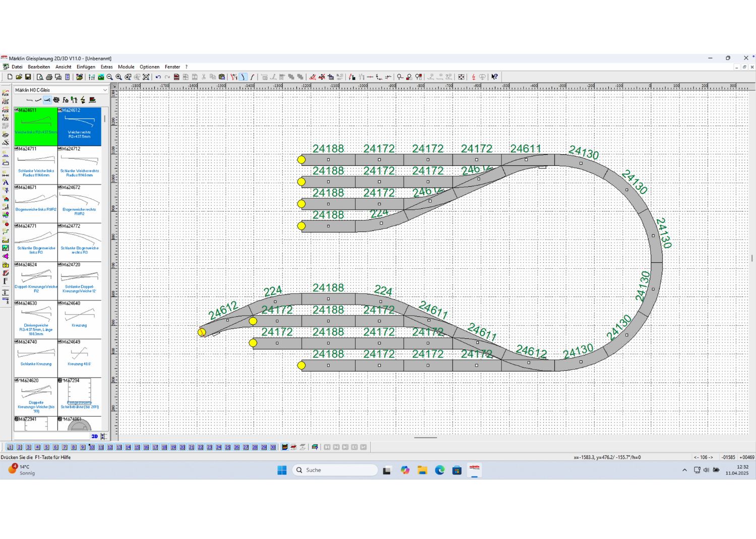Select the signals category icon in catalog
Image resolution: width=756 pixels, height=539 pixels.
point(74,100)
